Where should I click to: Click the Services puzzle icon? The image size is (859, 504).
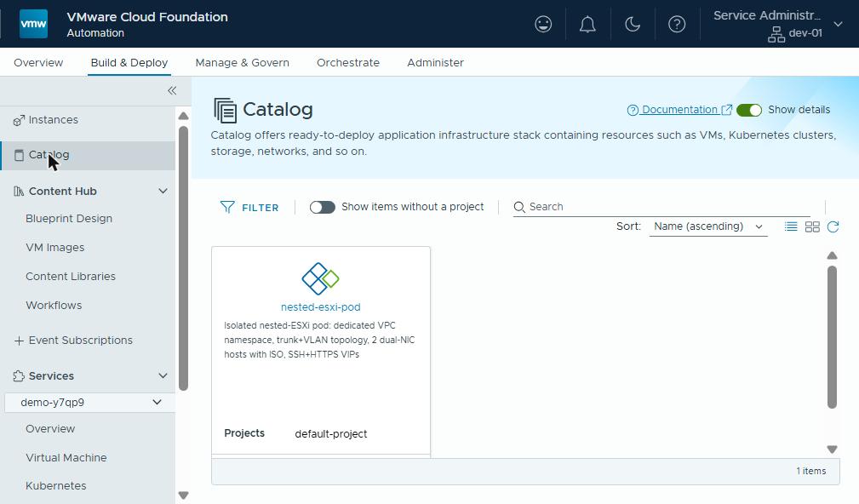(19, 375)
